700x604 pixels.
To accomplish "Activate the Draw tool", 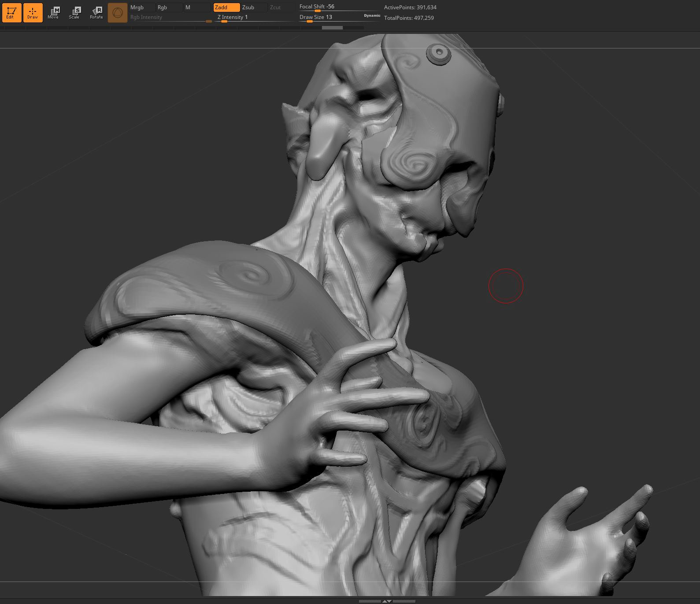I will point(33,12).
